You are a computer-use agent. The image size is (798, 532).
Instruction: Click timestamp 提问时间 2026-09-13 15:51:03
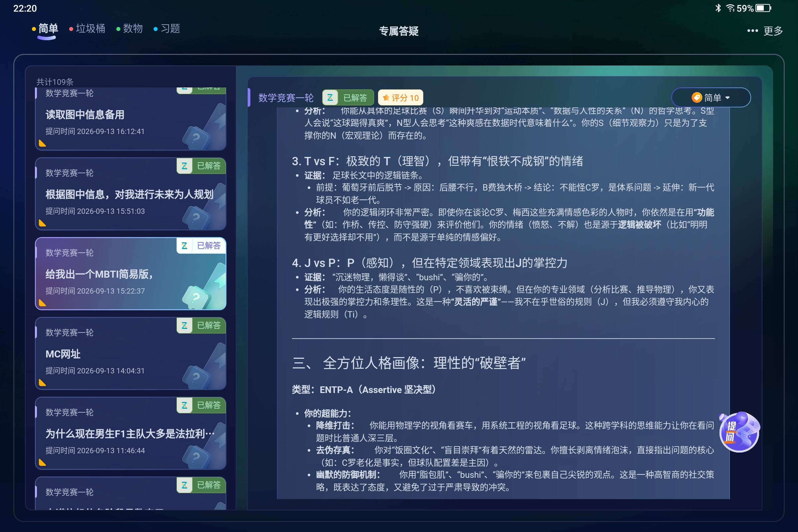[95, 211]
